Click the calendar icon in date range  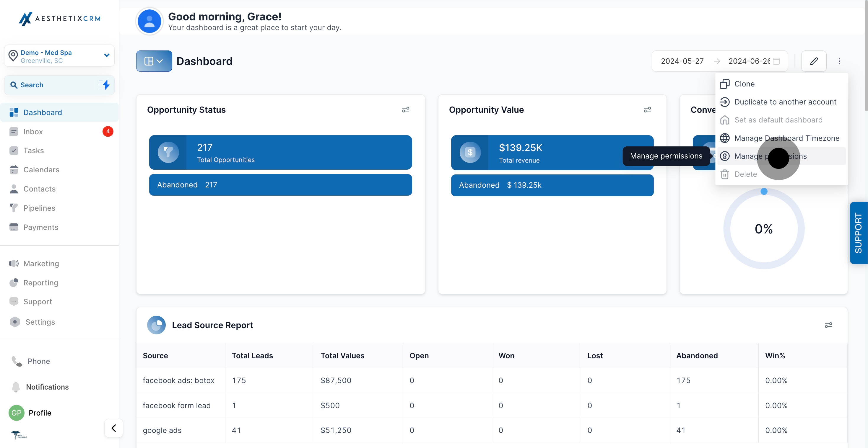[776, 61]
